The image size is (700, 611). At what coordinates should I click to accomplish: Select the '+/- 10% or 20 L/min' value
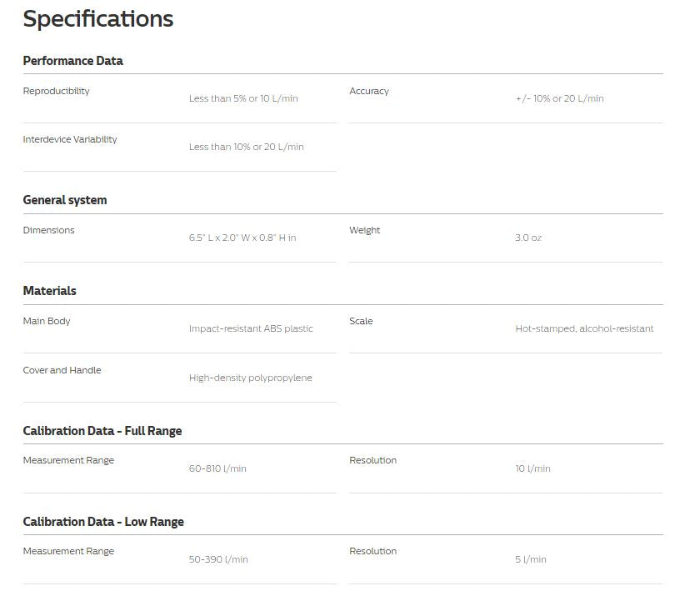tap(560, 98)
